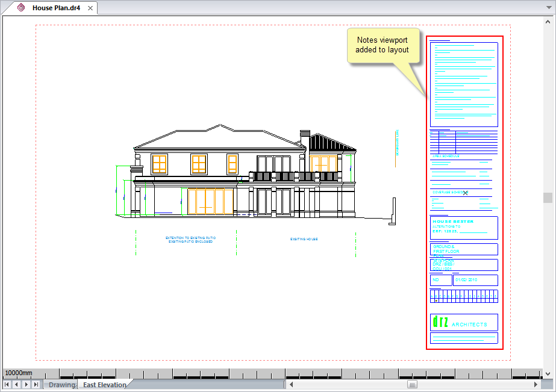Image resolution: width=556 pixels, height=392 pixels.
Task: Select the 01/02/2010 date field
Action: pyautogui.click(x=475, y=280)
